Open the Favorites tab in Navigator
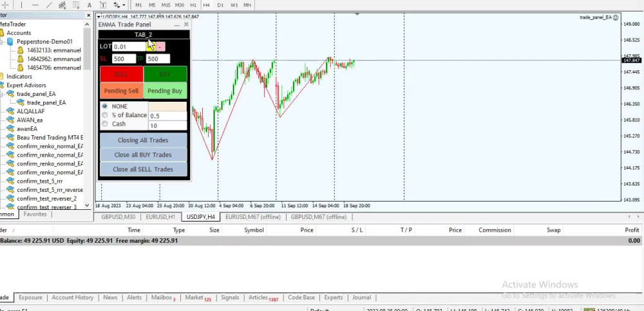Viewport: 644px width, 311px height. 35,214
